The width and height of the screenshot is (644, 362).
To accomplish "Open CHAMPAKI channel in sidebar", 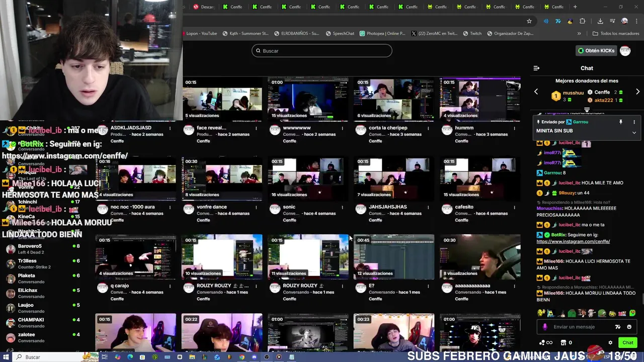I will coord(43,323).
